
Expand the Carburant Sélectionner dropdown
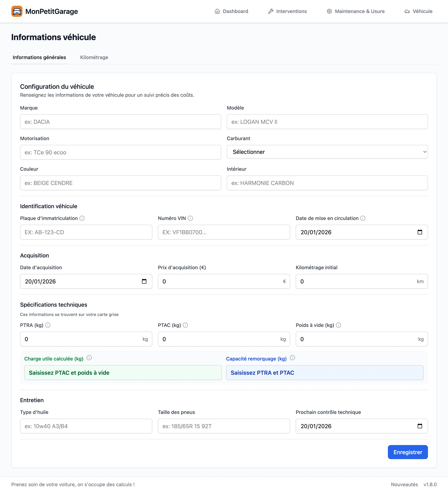327,152
